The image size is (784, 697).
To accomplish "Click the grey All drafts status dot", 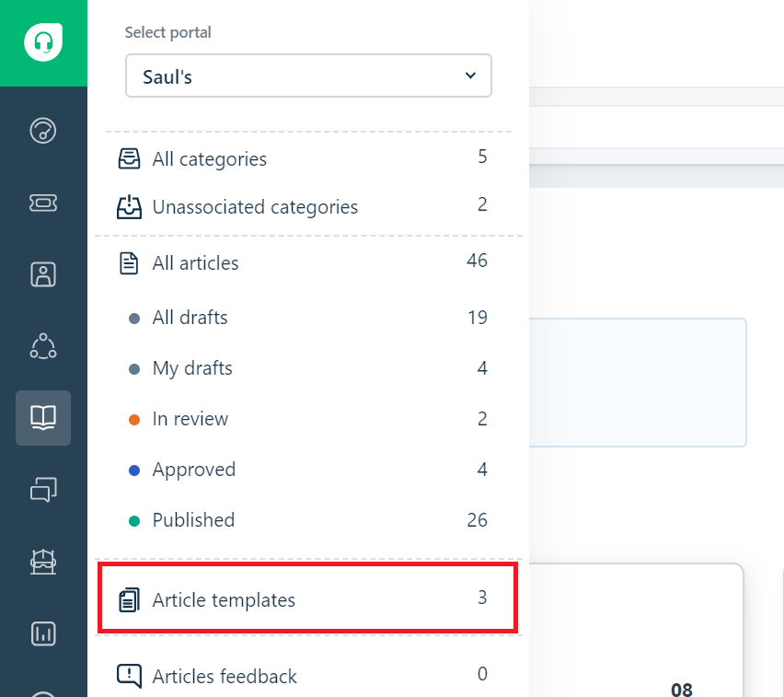I will click(x=134, y=319).
